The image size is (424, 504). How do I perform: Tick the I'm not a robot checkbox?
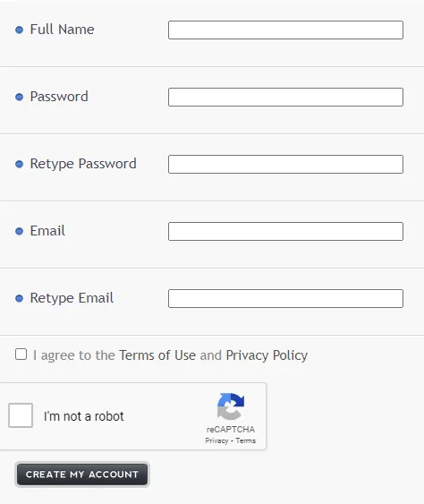[x=21, y=415]
